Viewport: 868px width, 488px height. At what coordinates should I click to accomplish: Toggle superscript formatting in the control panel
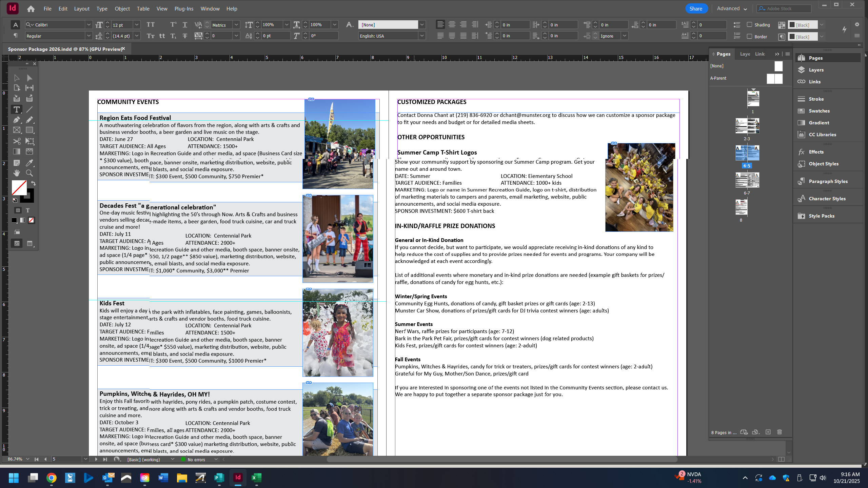173,24
